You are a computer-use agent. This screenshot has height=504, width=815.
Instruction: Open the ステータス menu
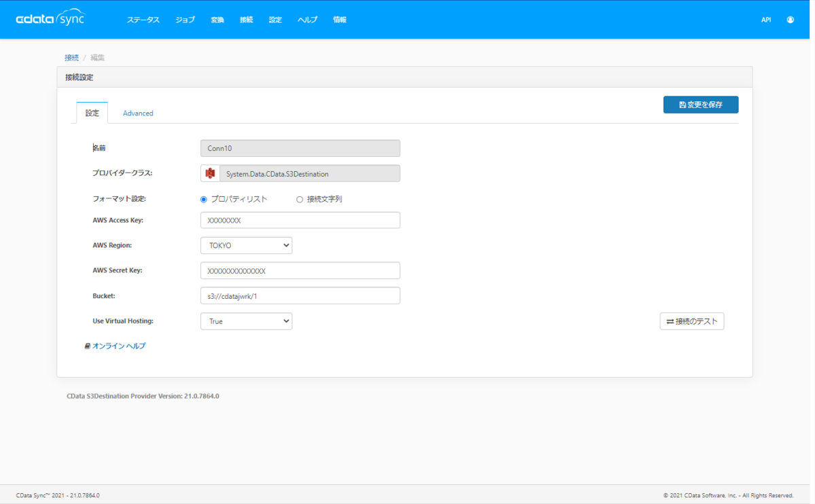143,20
